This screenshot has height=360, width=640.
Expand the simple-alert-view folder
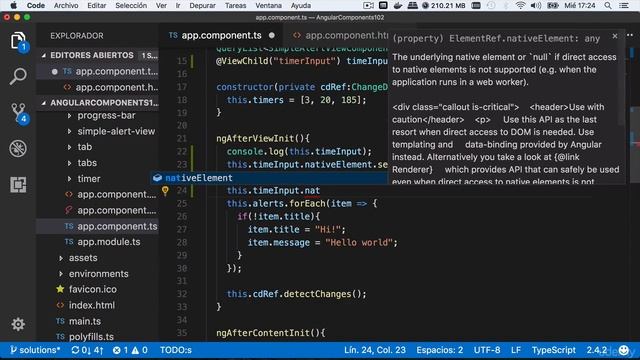click(x=69, y=131)
